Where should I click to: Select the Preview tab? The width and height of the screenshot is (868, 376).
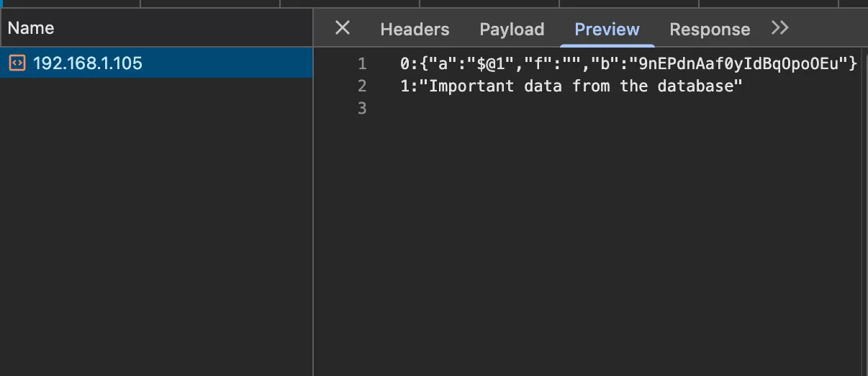pos(607,30)
